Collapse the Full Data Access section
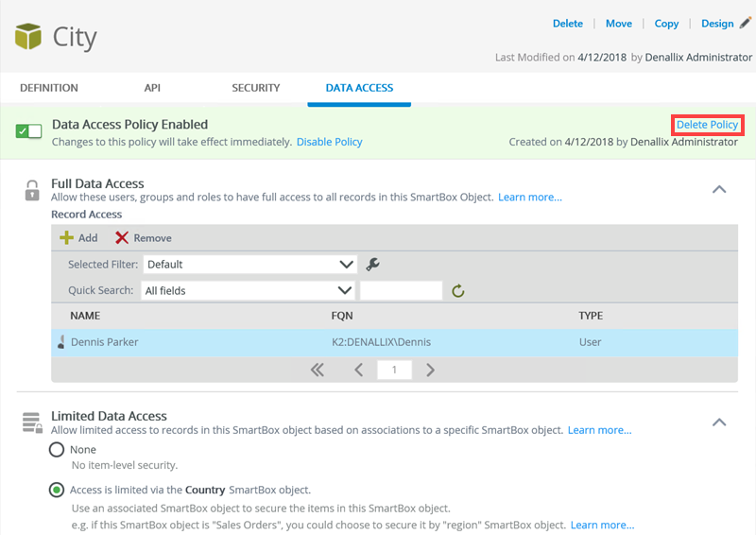The width and height of the screenshot is (756, 535). pos(719,189)
